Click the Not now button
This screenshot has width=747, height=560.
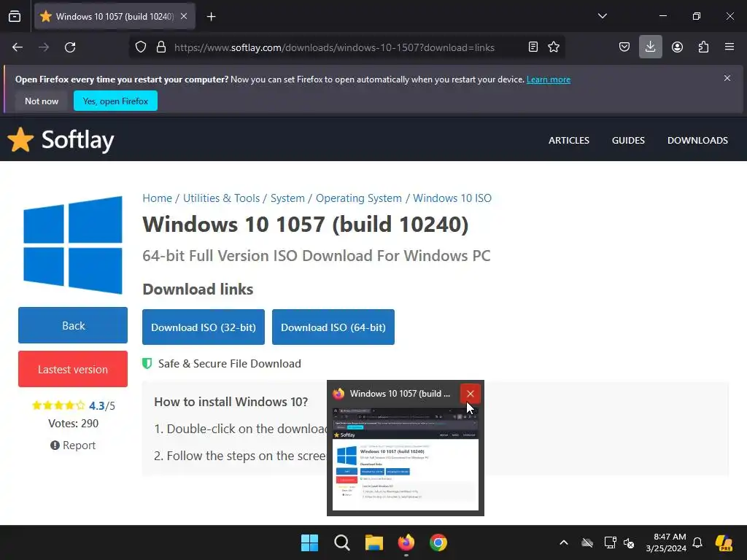pyautogui.click(x=42, y=101)
